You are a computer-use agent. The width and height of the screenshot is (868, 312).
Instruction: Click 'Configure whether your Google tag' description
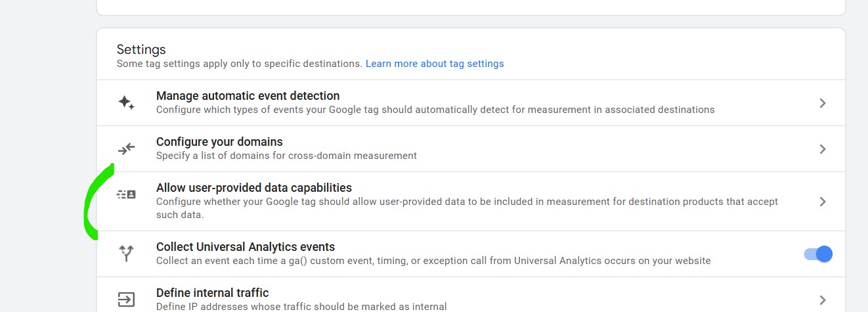[x=467, y=208]
